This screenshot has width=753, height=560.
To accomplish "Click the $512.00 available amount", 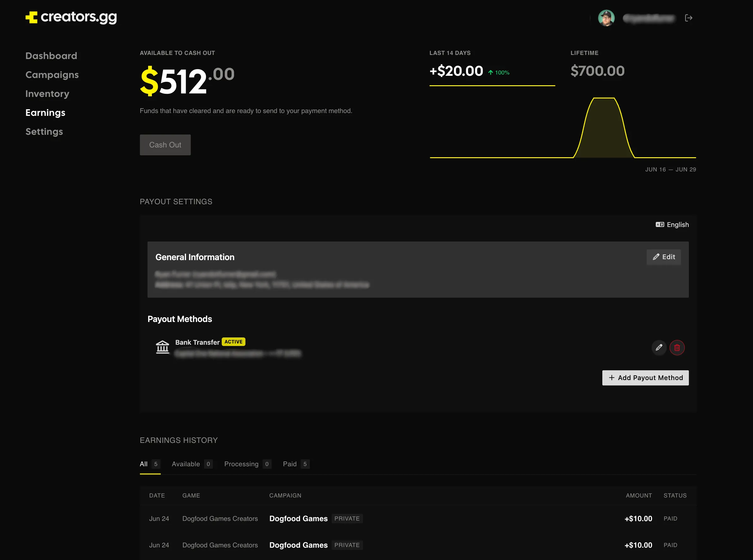I will point(187,81).
